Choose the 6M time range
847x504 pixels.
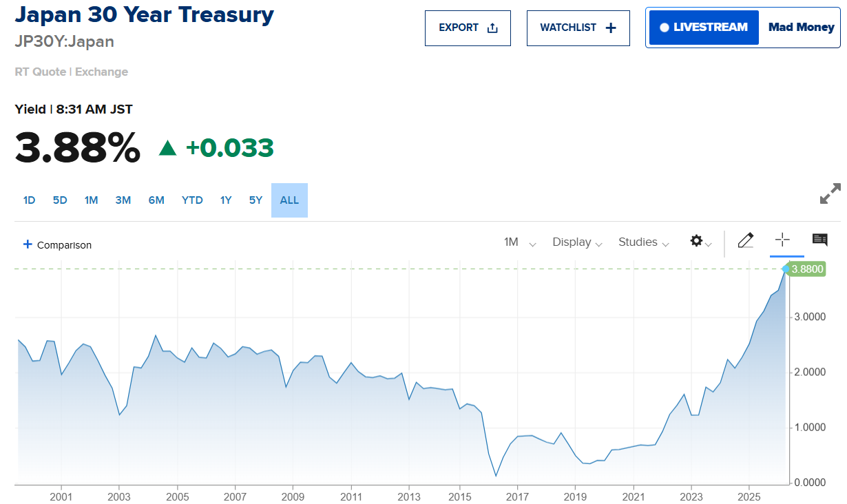point(156,200)
